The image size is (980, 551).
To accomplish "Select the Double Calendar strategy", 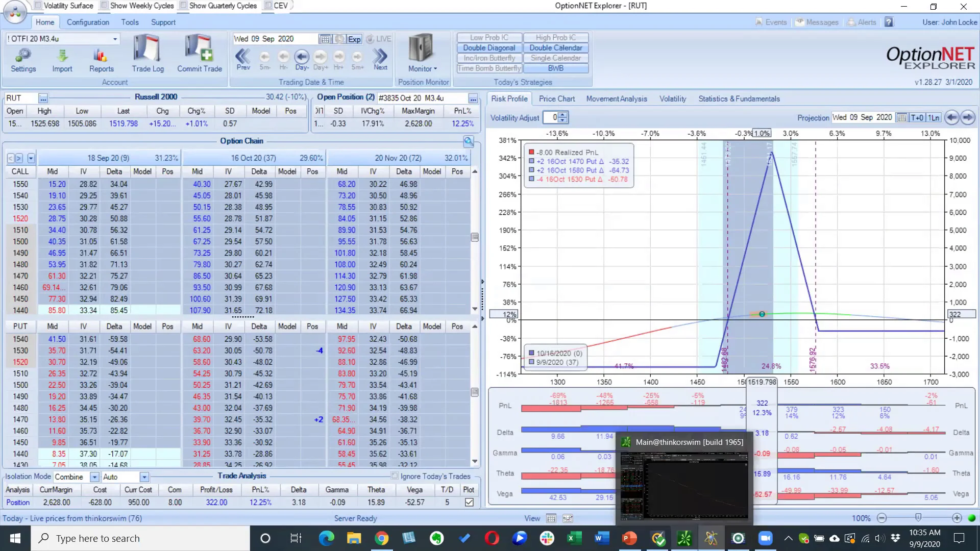I will pyautogui.click(x=555, y=48).
